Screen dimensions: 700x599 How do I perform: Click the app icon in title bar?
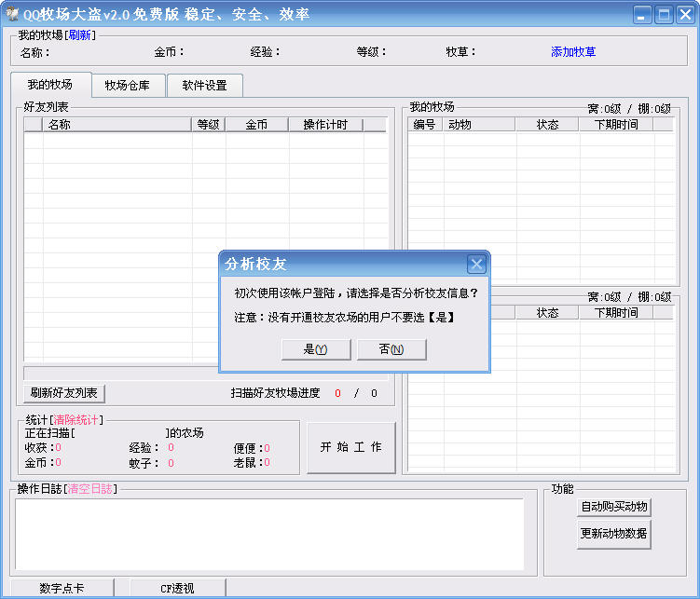12,13
